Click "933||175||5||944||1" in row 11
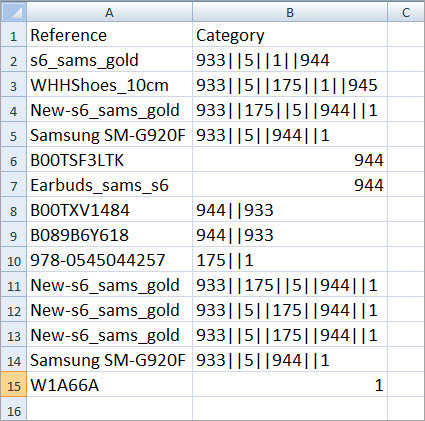 pos(290,285)
